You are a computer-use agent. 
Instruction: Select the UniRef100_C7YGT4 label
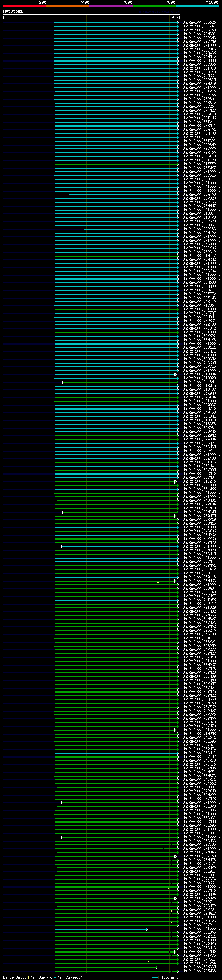(199, 879)
